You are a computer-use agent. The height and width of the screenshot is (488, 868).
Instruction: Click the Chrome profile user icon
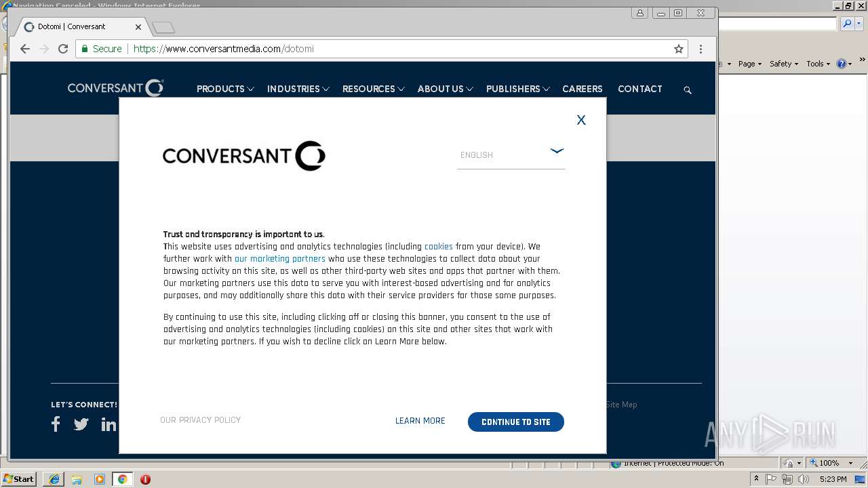click(x=640, y=13)
